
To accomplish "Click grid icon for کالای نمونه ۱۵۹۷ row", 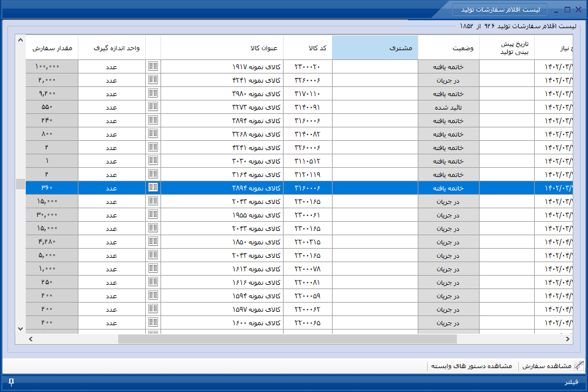I will (x=153, y=309).
